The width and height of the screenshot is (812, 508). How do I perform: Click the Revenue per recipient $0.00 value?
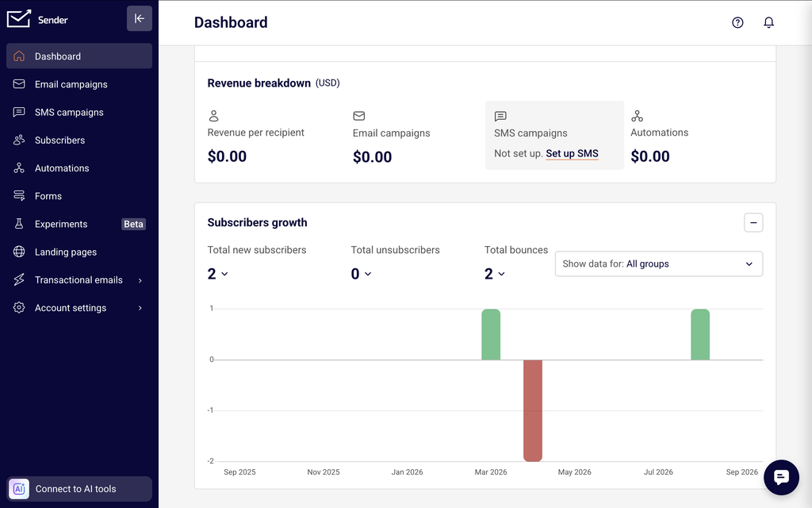227,156
